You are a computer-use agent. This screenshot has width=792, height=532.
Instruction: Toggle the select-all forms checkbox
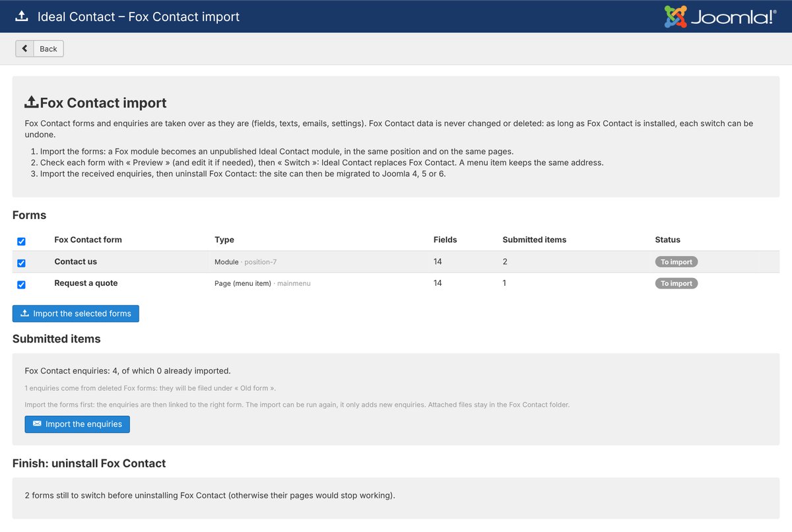(21, 242)
